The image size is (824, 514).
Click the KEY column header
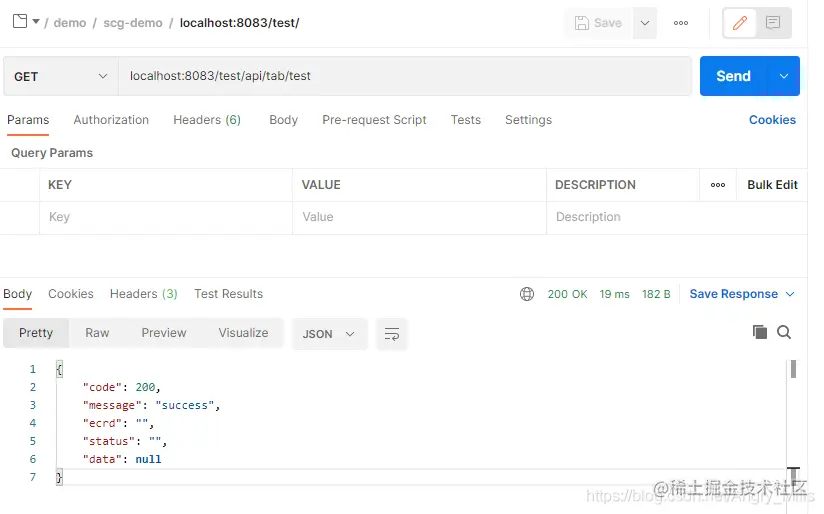click(x=60, y=185)
